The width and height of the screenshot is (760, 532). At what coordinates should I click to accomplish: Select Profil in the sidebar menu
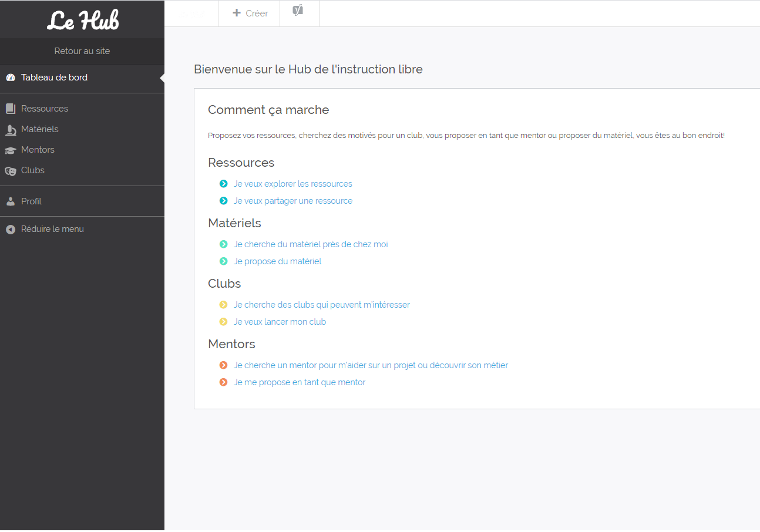31,201
